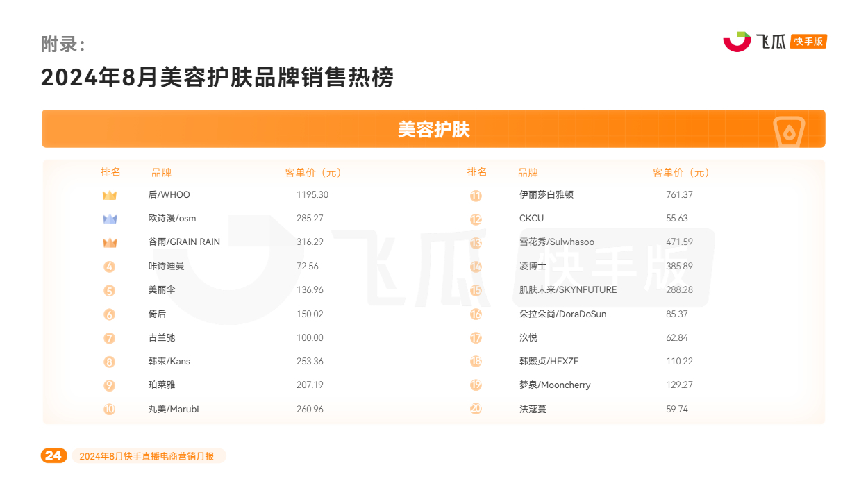Click the price value 471.59
This screenshot has width=868, height=488.
pos(680,242)
